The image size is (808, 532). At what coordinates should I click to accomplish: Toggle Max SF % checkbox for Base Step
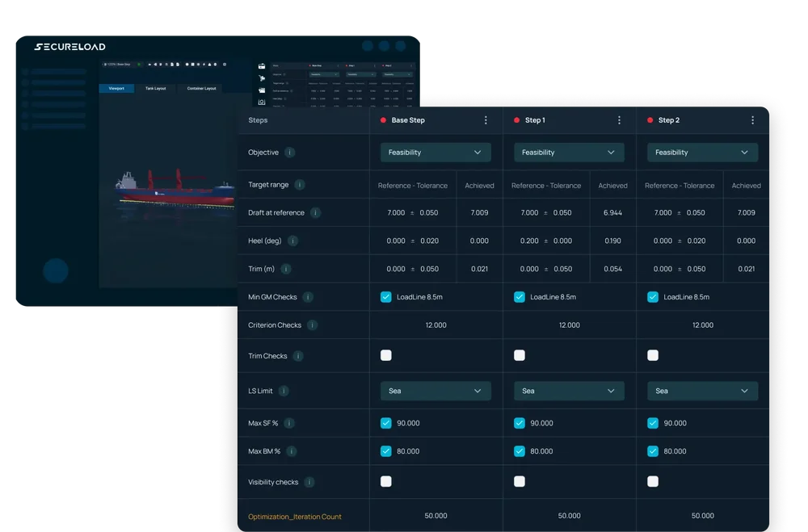[x=386, y=423]
